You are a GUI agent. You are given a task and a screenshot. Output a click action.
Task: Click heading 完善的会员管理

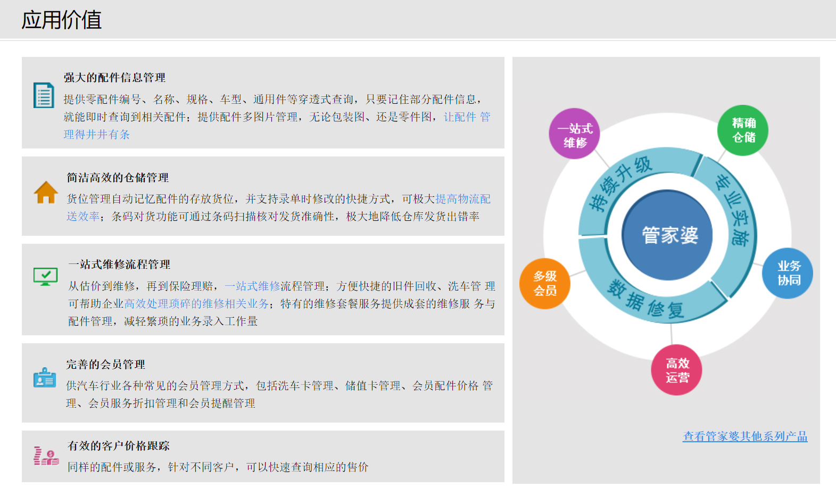(105, 365)
